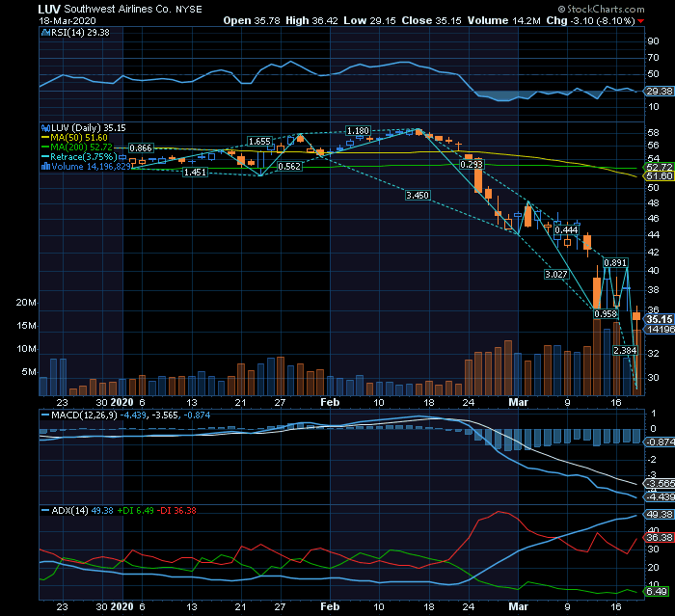Click the 6.49 +DI tag on right axis
Screen dimensions: 675x616
coord(657,592)
